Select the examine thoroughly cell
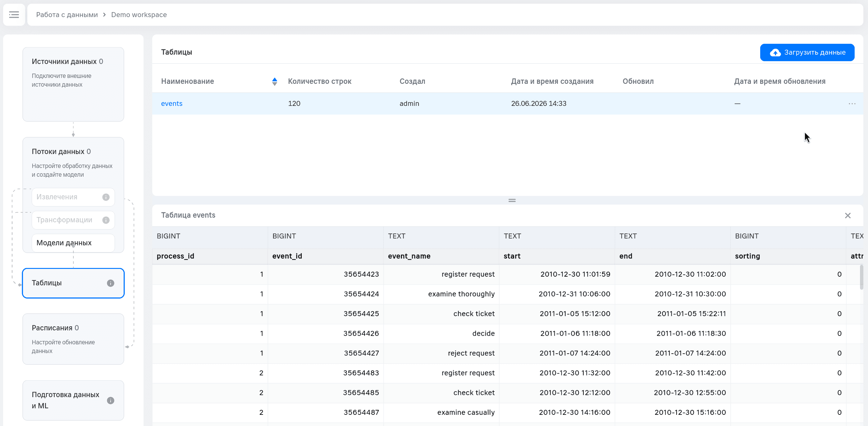 pos(441,294)
